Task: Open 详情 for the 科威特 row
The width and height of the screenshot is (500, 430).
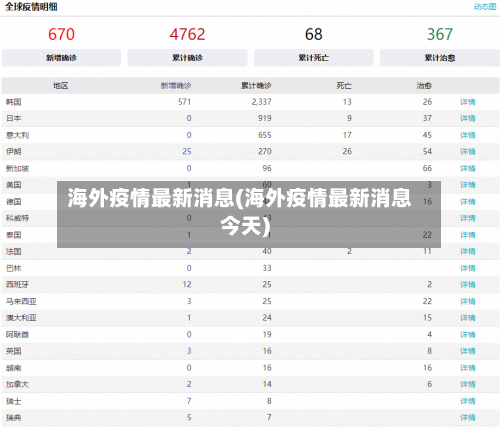Action: click(x=468, y=218)
